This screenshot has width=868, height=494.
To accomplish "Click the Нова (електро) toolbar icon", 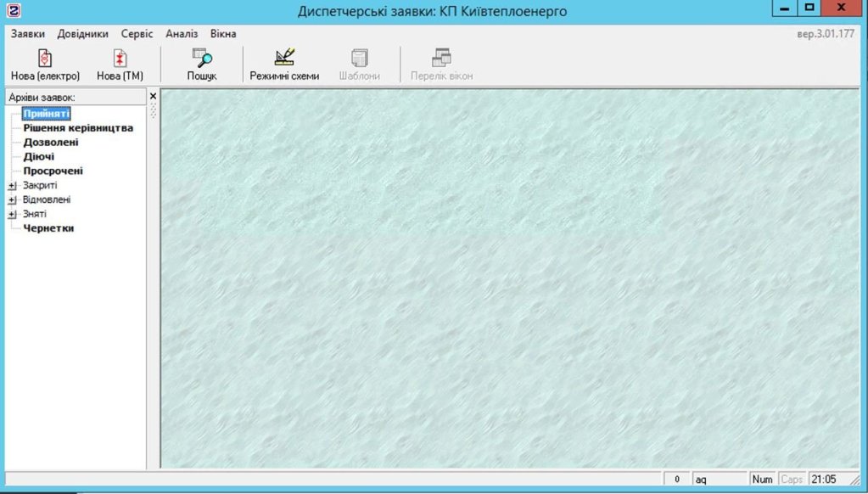I will 45,59.
